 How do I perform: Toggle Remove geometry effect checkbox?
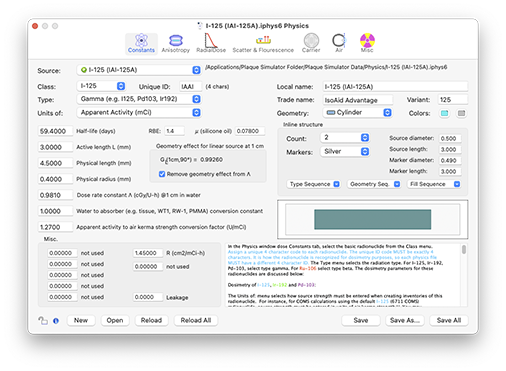[162, 174]
